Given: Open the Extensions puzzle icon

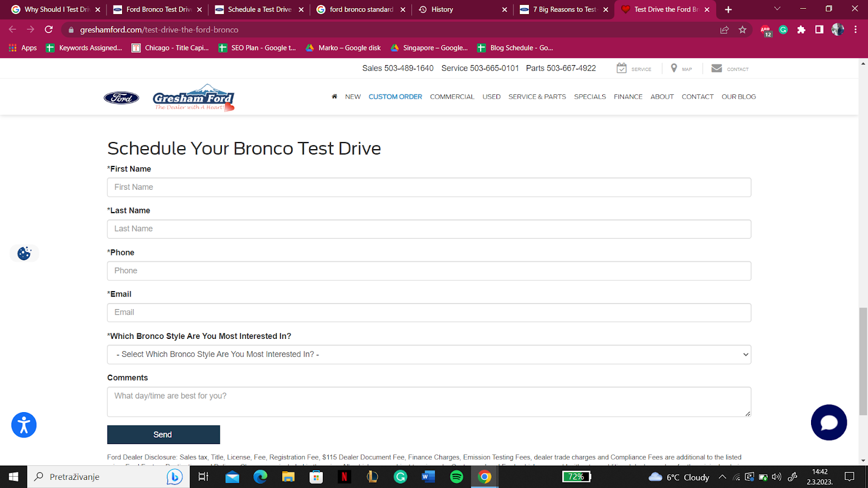Looking at the screenshot, I should 801,30.
